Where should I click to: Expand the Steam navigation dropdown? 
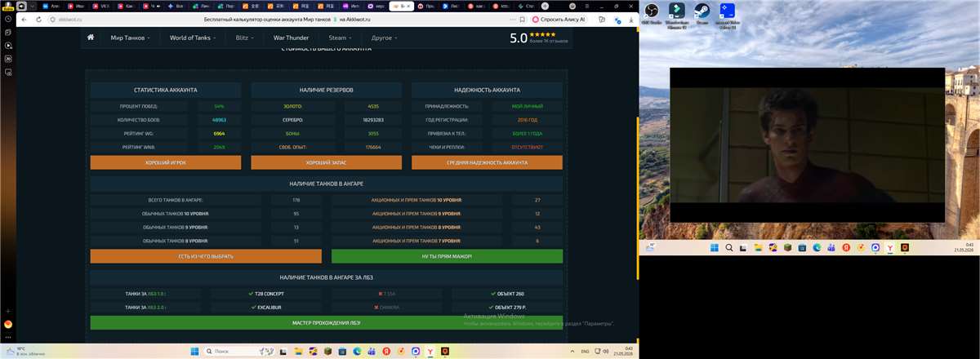coord(341,38)
